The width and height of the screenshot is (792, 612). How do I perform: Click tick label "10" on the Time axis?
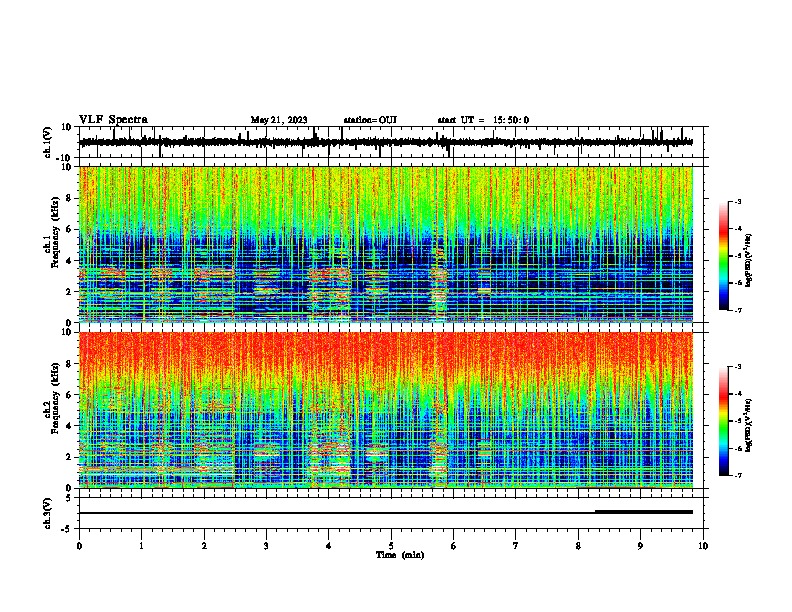703,546
